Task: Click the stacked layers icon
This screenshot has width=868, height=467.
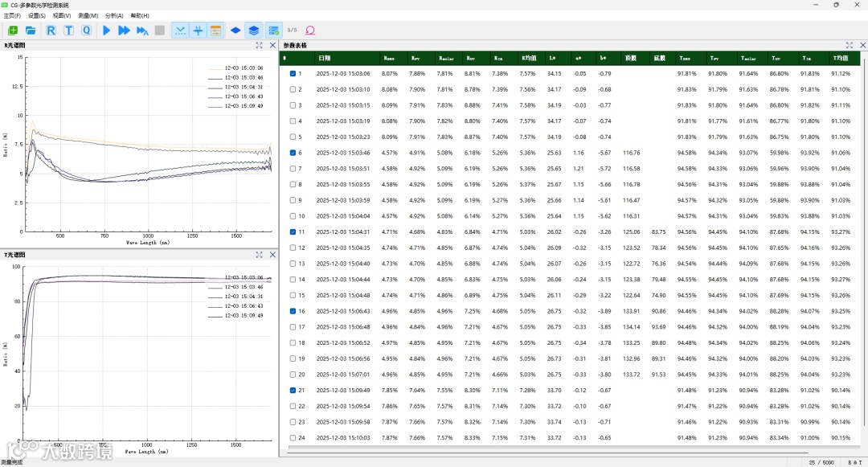Action: coord(254,31)
